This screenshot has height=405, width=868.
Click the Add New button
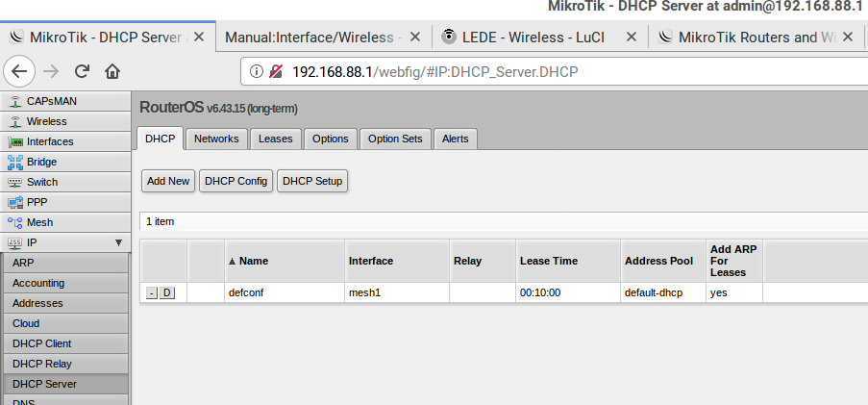coord(168,181)
